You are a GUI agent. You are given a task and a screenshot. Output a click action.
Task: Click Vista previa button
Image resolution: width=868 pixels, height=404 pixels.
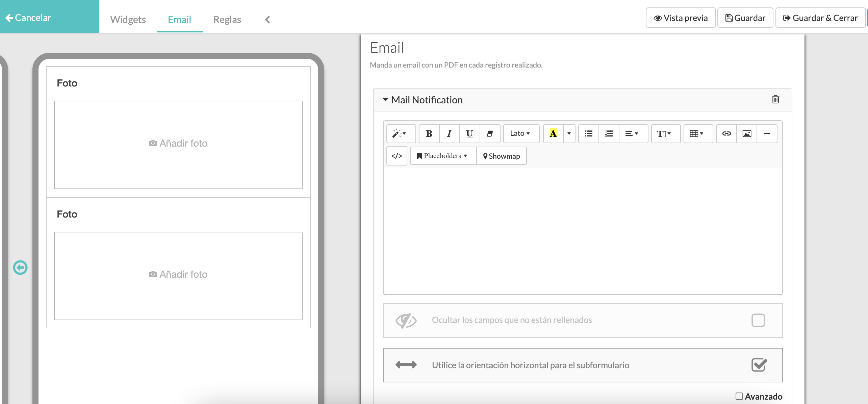point(680,18)
